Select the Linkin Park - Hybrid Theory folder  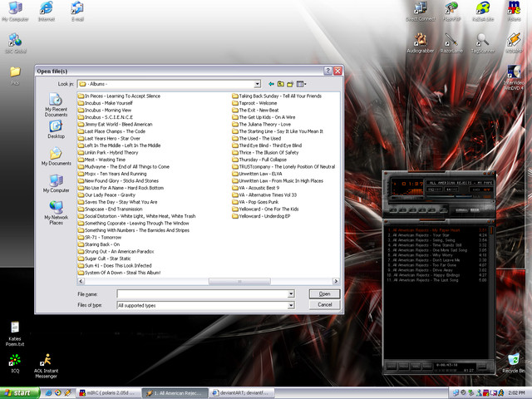111,153
